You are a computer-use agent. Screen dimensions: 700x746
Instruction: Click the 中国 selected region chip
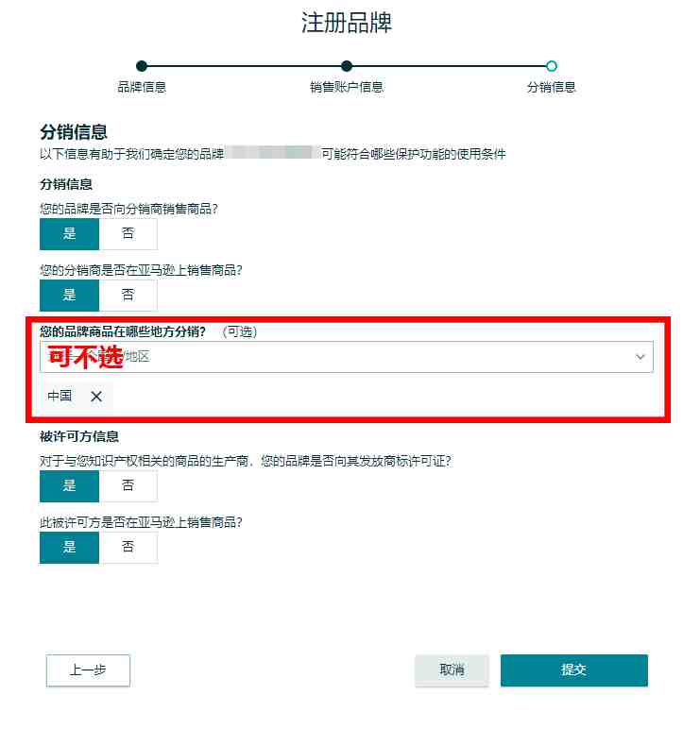[77, 397]
